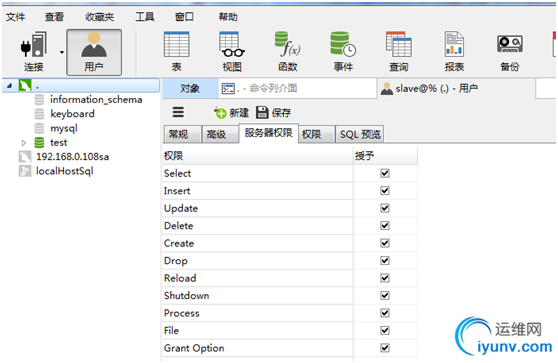This screenshot has width=558, height=363.
Task: Click the Shutdown privilege row label
Action: [186, 295]
